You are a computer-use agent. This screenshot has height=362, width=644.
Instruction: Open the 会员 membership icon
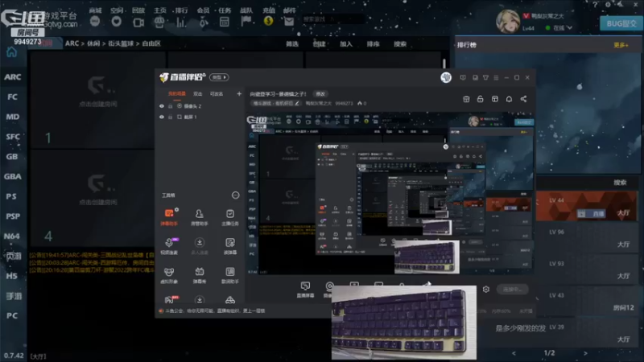[204, 22]
